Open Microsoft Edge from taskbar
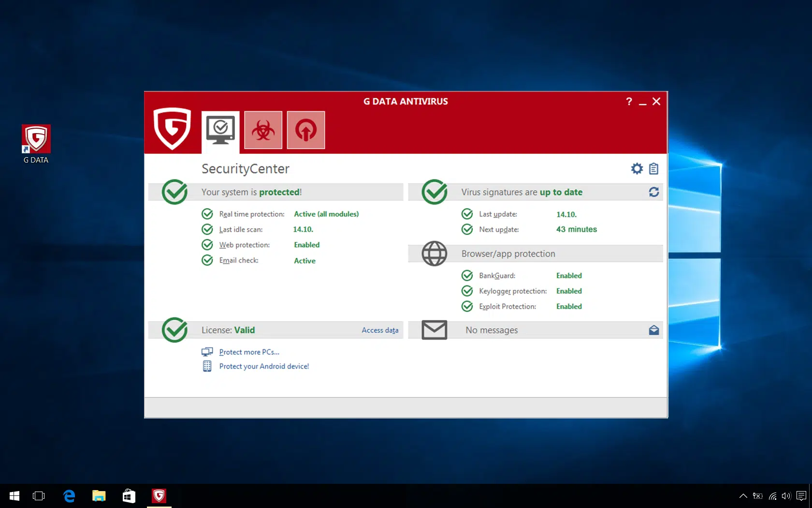The width and height of the screenshot is (812, 508). [69, 496]
